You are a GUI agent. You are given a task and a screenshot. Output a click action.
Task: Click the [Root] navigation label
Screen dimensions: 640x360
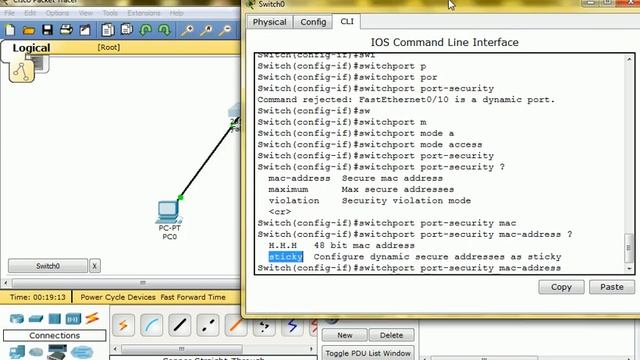pos(109,47)
